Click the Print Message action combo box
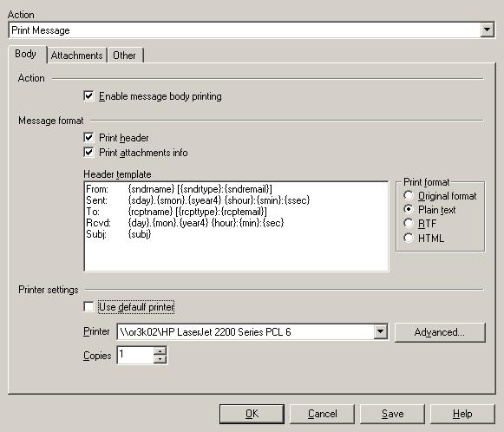The height and width of the screenshot is (432, 504). [x=251, y=30]
